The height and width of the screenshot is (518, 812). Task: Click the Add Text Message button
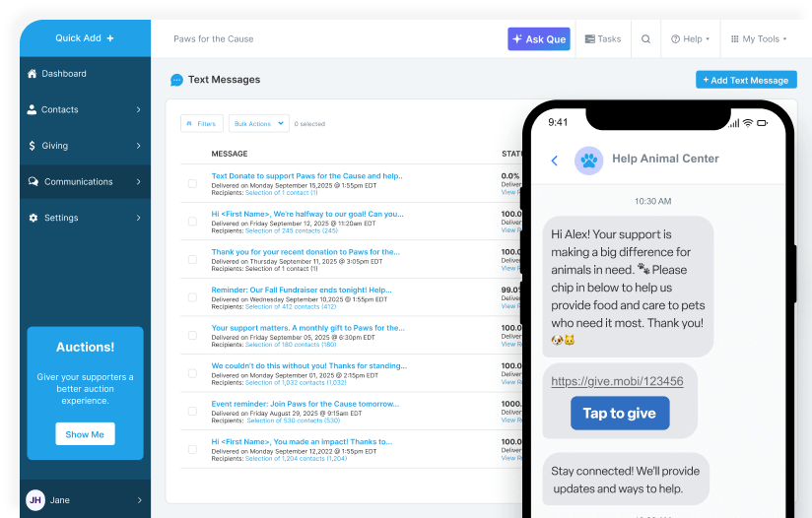pyautogui.click(x=745, y=80)
